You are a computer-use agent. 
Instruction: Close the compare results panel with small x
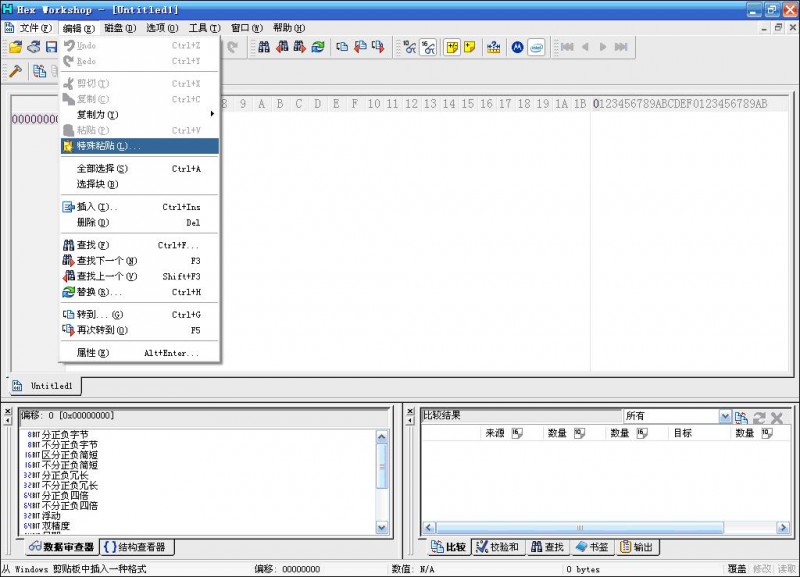pos(410,411)
